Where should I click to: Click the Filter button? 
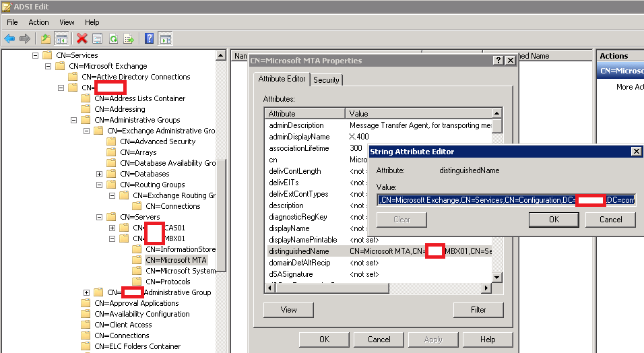tap(478, 310)
